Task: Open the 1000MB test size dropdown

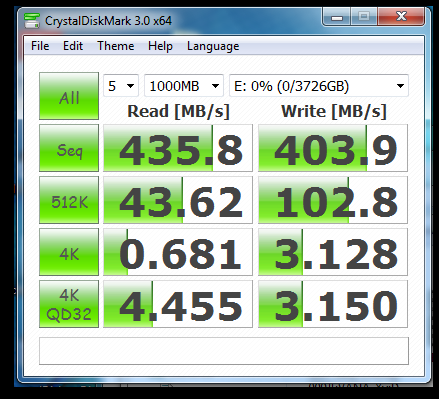Action: (184, 86)
